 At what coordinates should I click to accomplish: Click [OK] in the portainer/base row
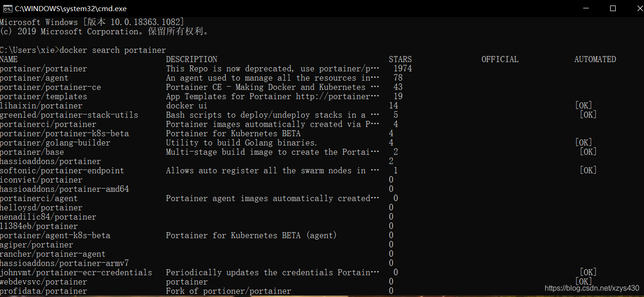click(x=588, y=152)
